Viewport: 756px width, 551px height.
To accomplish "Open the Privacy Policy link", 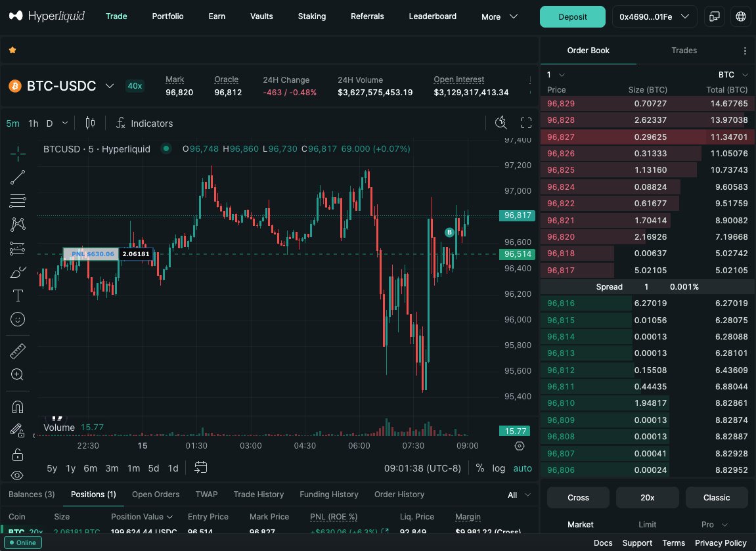I will (x=721, y=543).
